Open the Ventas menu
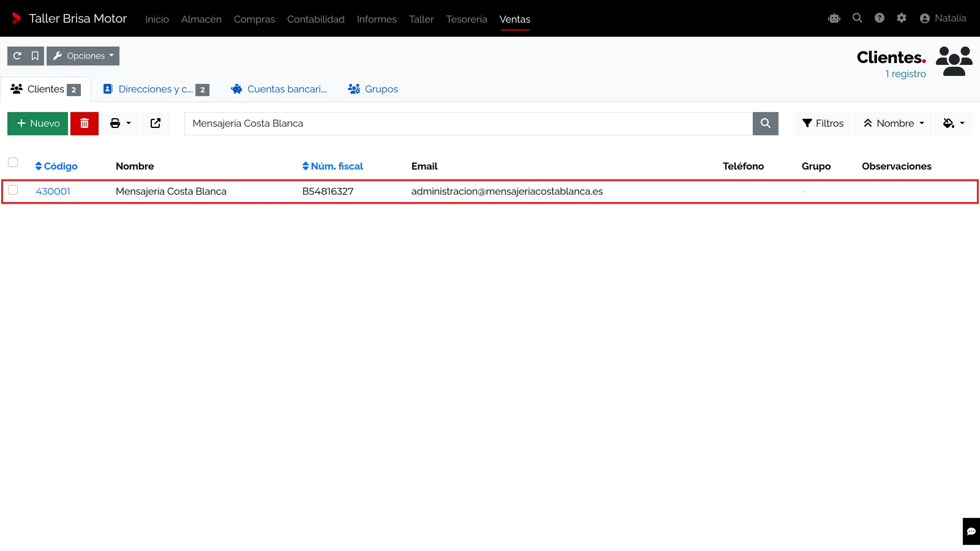Screen dimensions: 980x551 (x=515, y=19)
